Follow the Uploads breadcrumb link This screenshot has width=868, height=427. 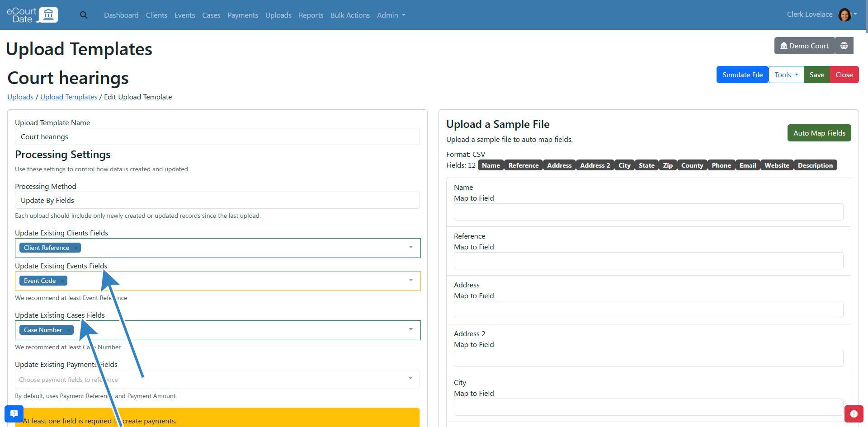pyautogui.click(x=20, y=97)
